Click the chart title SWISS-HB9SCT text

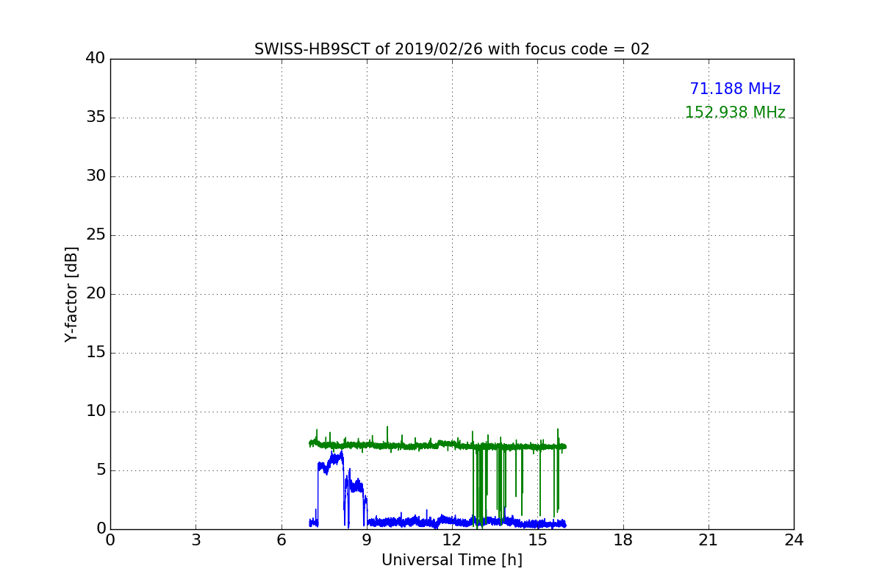pyautogui.click(x=452, y=49)
